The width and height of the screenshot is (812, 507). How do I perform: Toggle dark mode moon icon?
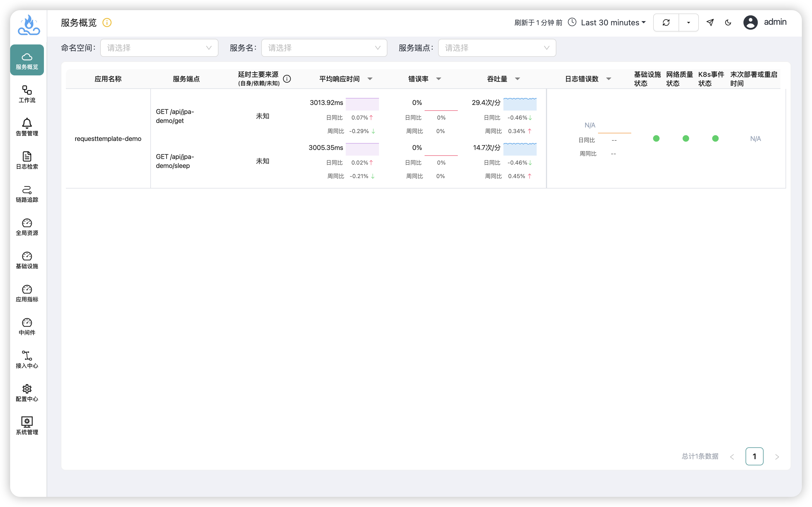[728, 23]
